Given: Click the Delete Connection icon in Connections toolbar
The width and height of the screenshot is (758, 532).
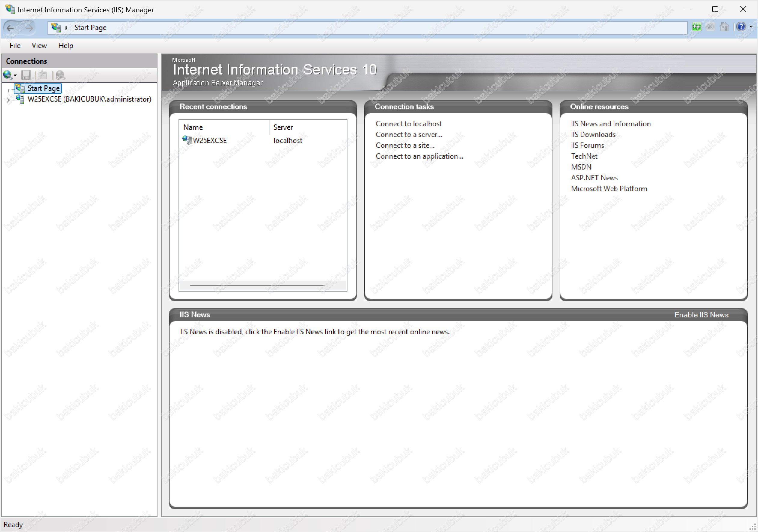Looking at the screenshot, I should 60,75.
